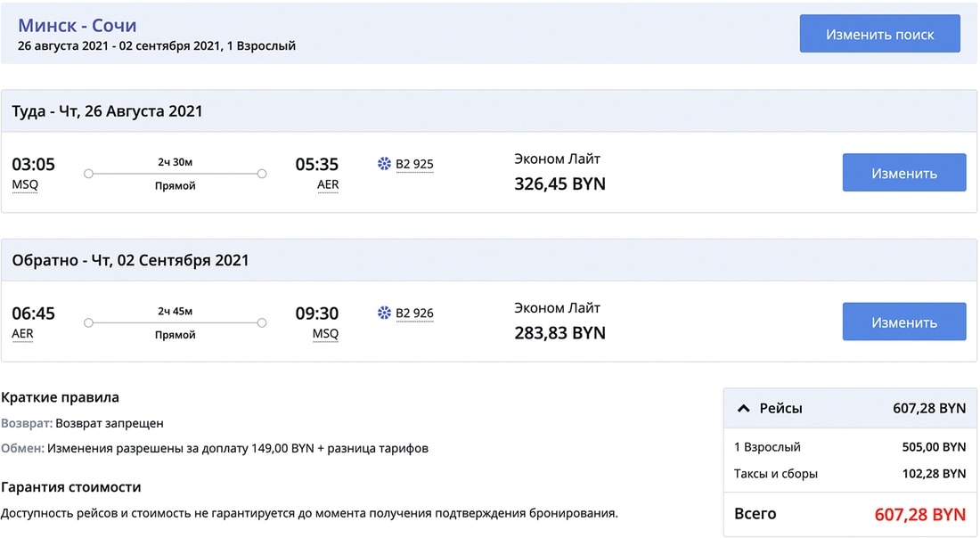Click the MSQ departure airport code
This screenshot has width=980, height=538.
25,185
